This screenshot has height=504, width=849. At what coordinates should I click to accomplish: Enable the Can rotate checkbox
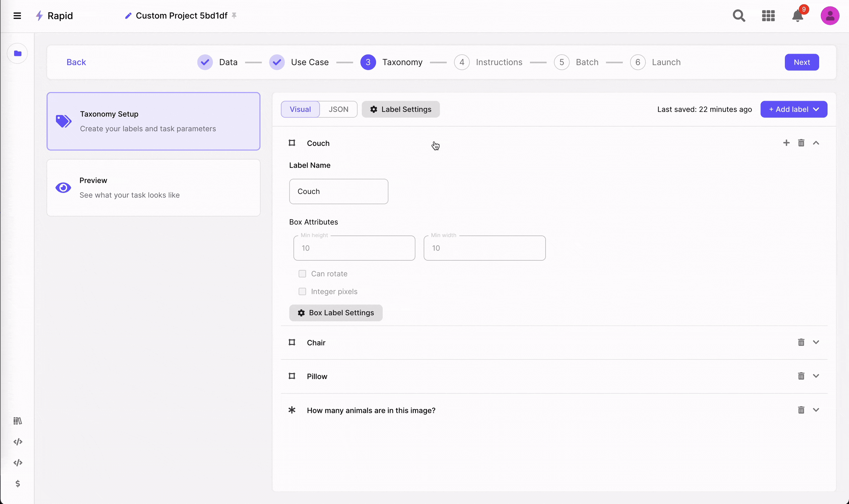click(302, 274)
